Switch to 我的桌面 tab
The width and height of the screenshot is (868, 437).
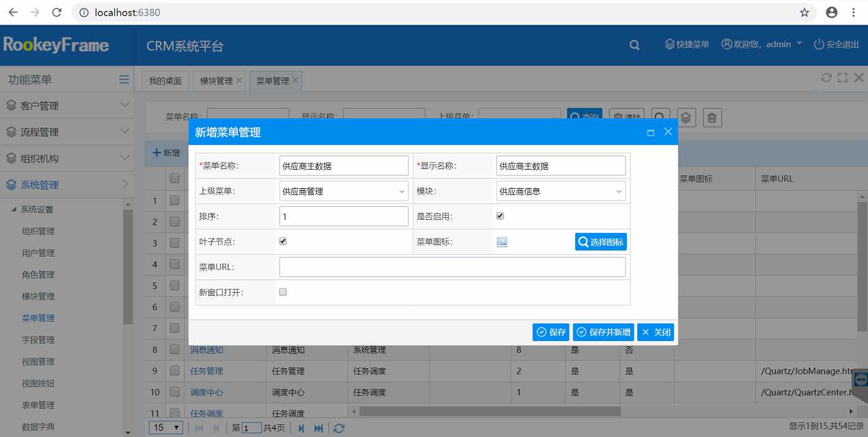(166, 81)
